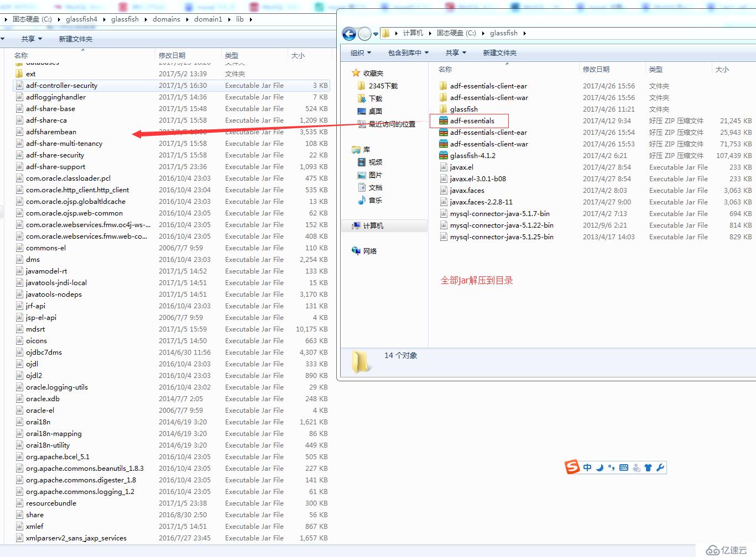Select ext folder icon in lib window
Screen dimensions: 756x557
[x=19, y=74]
